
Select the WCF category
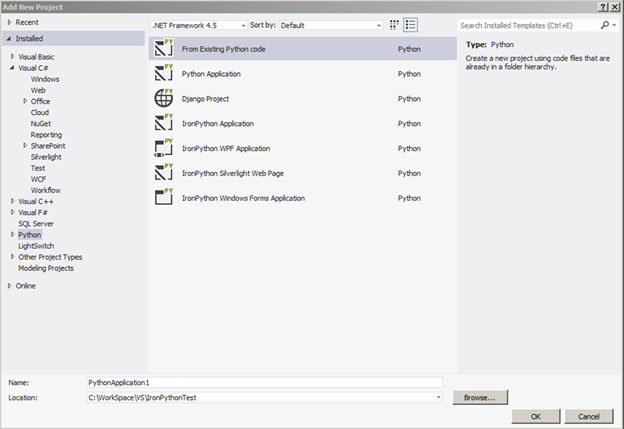(39, 179)
